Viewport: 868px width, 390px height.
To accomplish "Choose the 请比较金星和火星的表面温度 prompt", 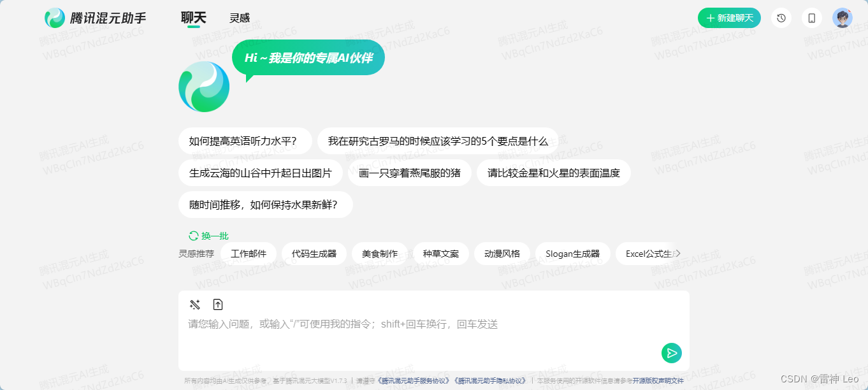I will (x=554, y=173).
